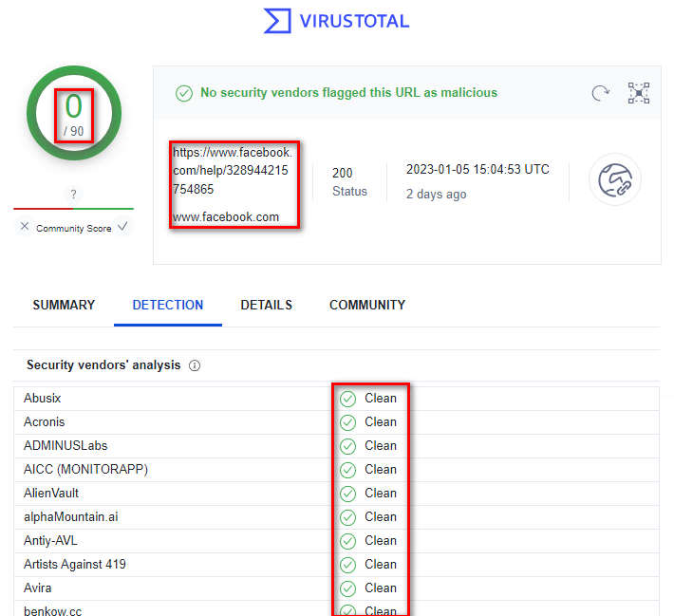
Task: Open the COMMUNITY tab
Action: click(367, 305)
